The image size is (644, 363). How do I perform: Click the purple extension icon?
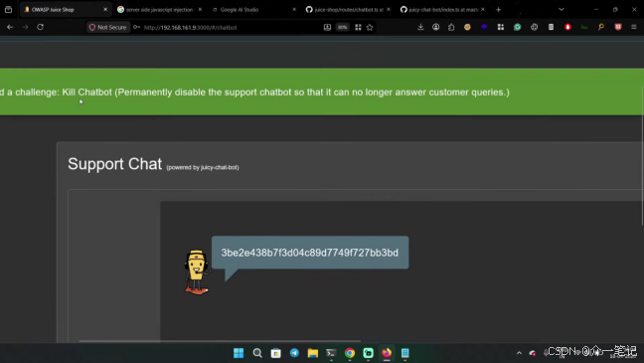pyautogui.click(x=484, y=27)
